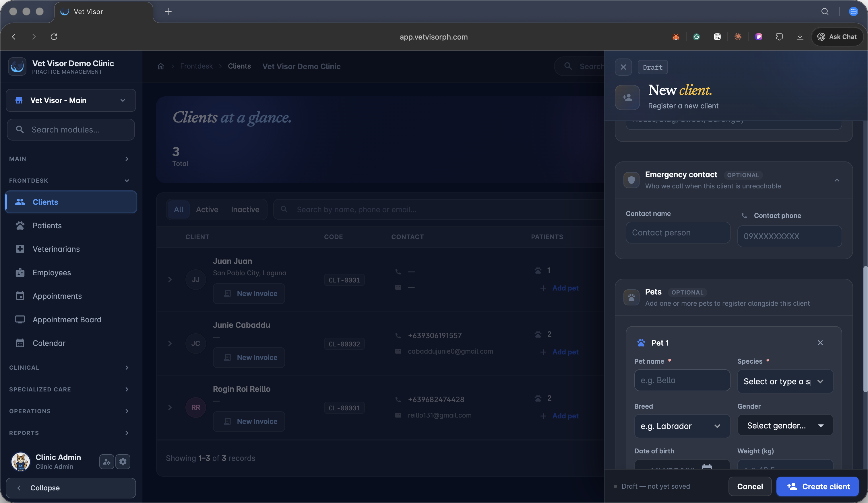Create New Invoice for Junie Cabaddu

tap(249, 358)
